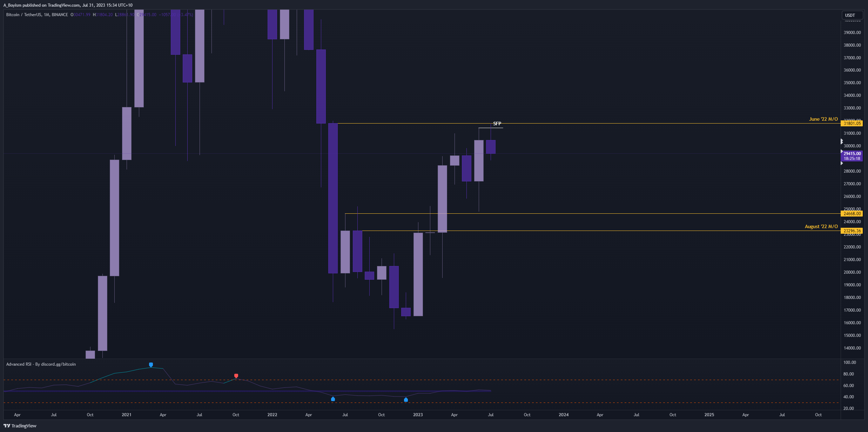Select the June '22 M/O line label

click(823, 119)
